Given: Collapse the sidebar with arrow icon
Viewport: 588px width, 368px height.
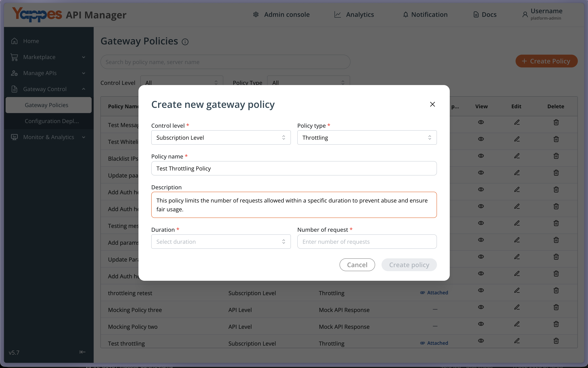Looking at the screenshot, I should [82, 352].
